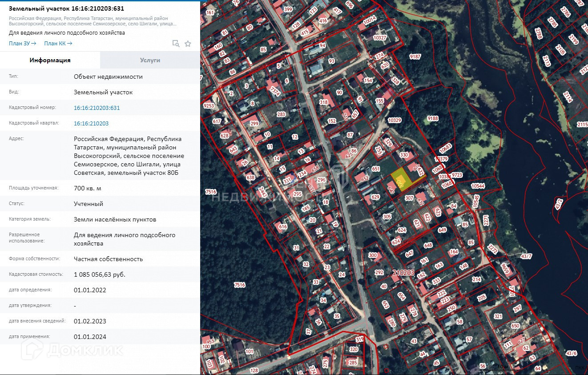
Task: Click parcel 283 on the map
Action: click(281, 114)
